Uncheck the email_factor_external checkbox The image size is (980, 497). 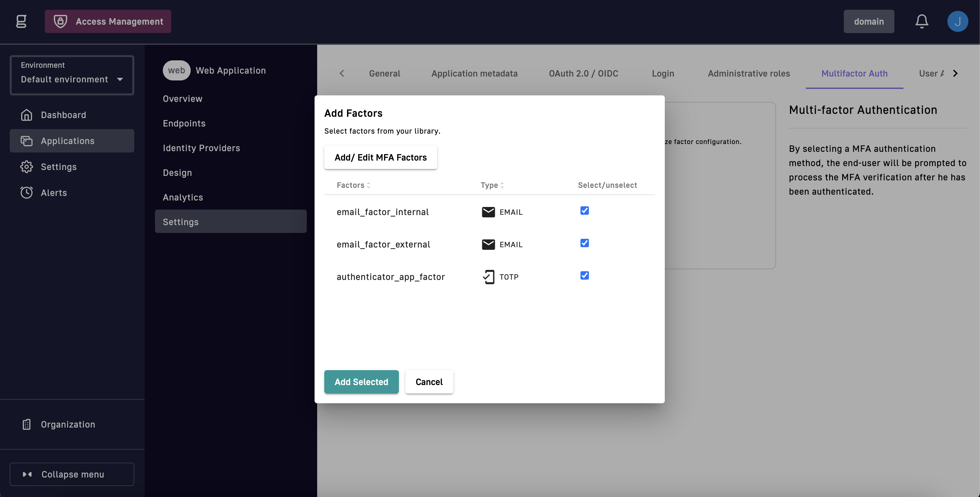(x=584, y=243)
